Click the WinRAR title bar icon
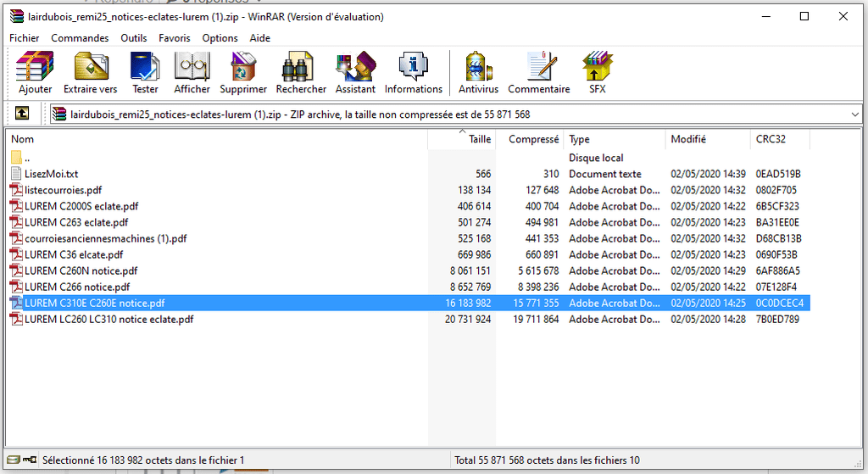 [x=17, y=16]
